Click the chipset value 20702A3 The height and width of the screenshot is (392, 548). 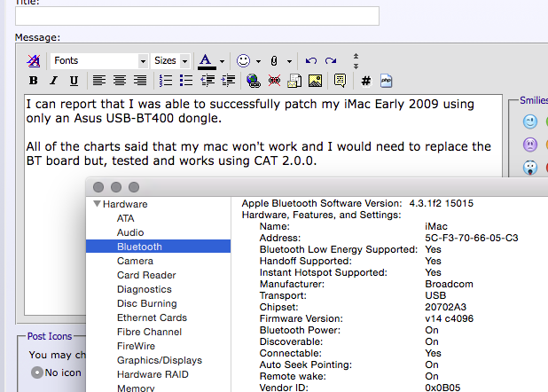(446, 307)
